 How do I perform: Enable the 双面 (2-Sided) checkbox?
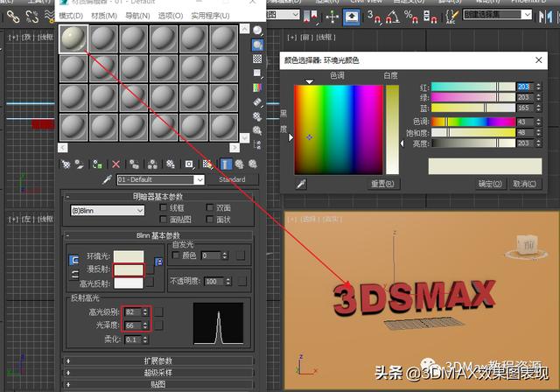point(209,209)
